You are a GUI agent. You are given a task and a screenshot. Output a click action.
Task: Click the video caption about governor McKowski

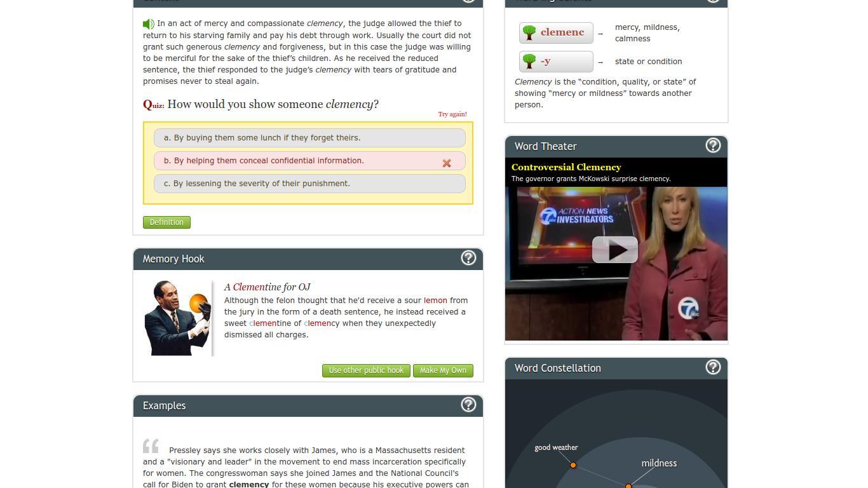591,179
